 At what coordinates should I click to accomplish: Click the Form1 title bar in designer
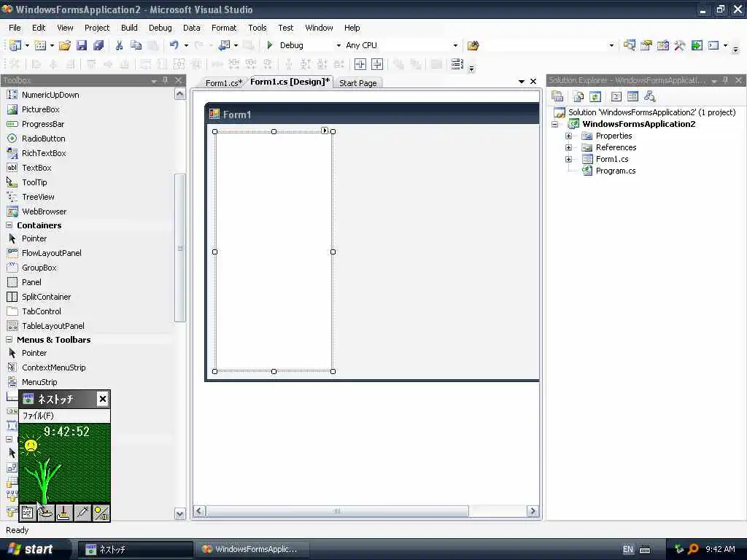click(373, 114)
